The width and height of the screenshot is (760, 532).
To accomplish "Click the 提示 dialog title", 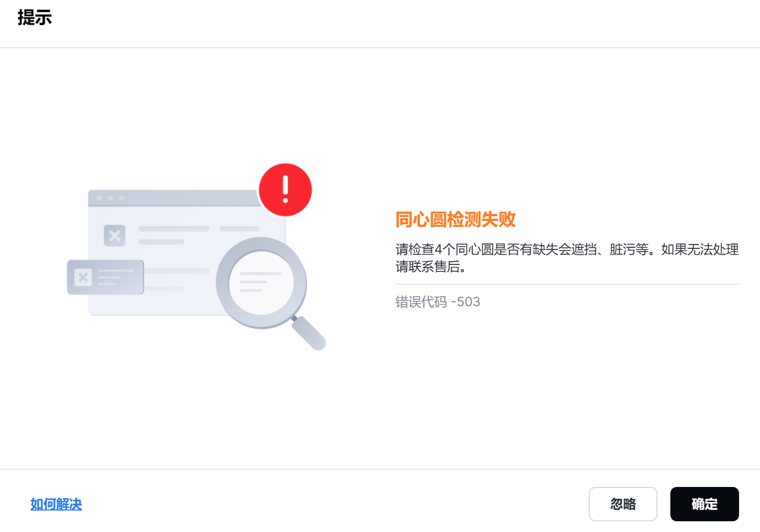I will 35,18.
